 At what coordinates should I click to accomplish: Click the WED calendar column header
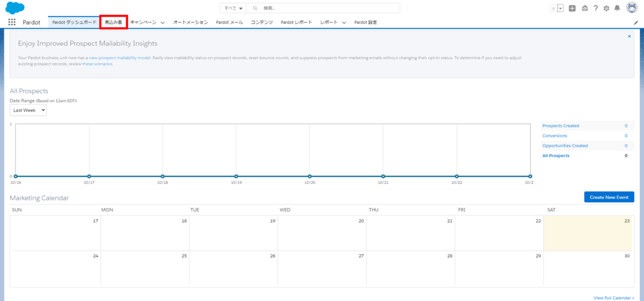(285, 210)
